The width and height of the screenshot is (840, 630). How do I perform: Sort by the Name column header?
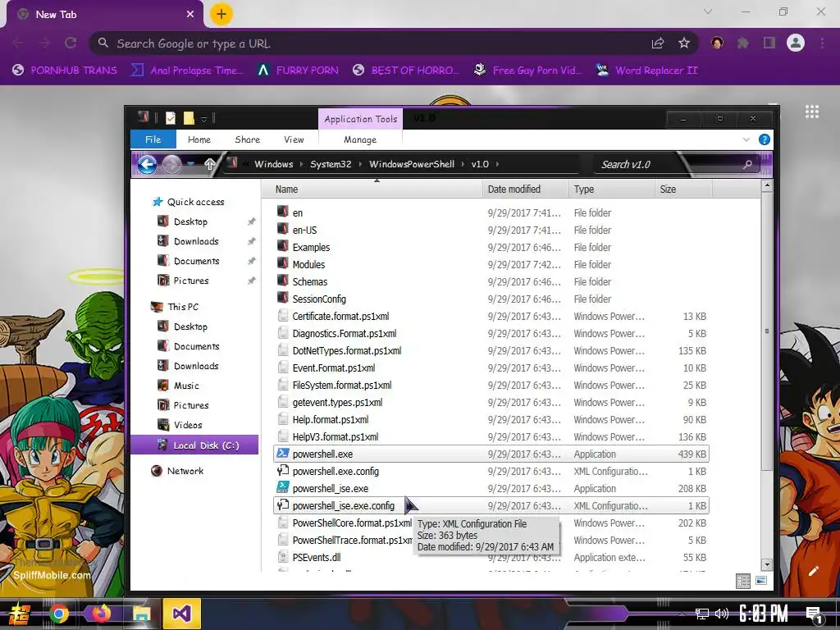pyautogui.click(x=372, y=189)
